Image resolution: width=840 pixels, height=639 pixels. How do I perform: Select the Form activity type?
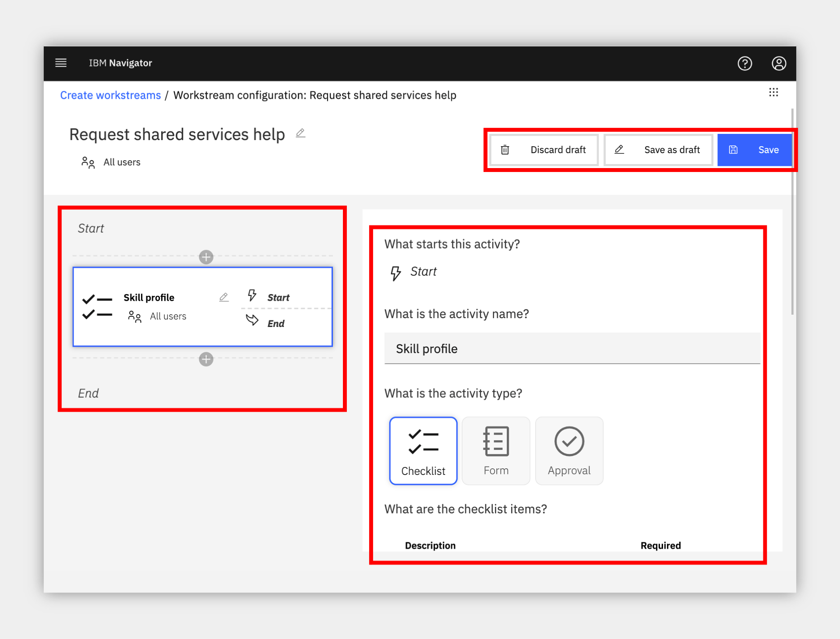(x=496, y=451)
